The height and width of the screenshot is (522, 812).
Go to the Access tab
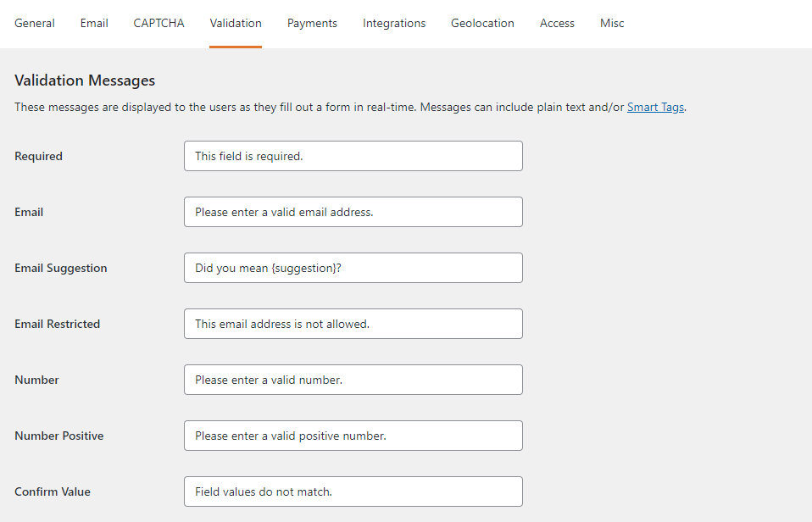pos(557,23)
